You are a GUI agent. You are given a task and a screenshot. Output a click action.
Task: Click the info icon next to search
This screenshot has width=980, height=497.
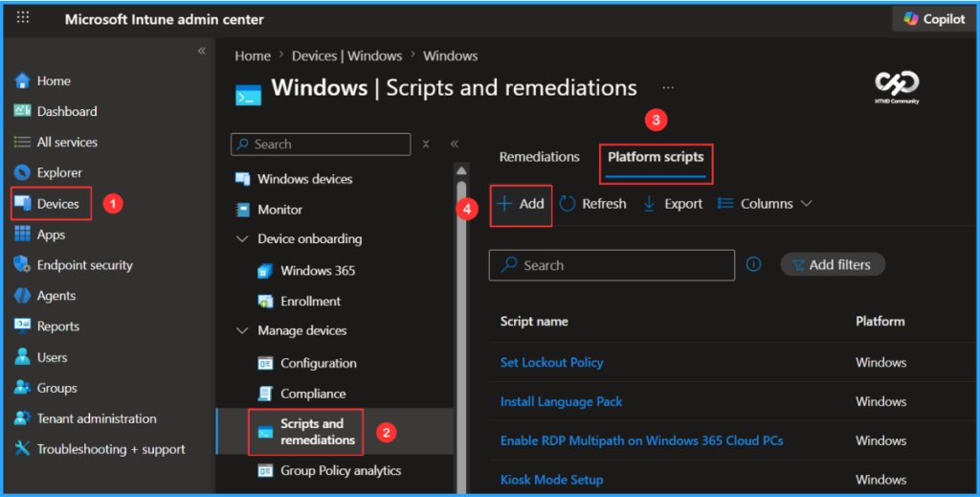tap(754, 264)
